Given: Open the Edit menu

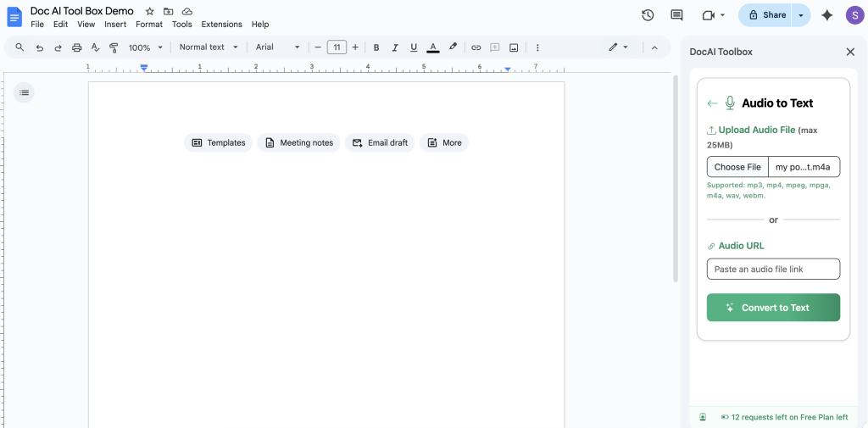Looking at the screenshot, I should (x=60, y=25).
